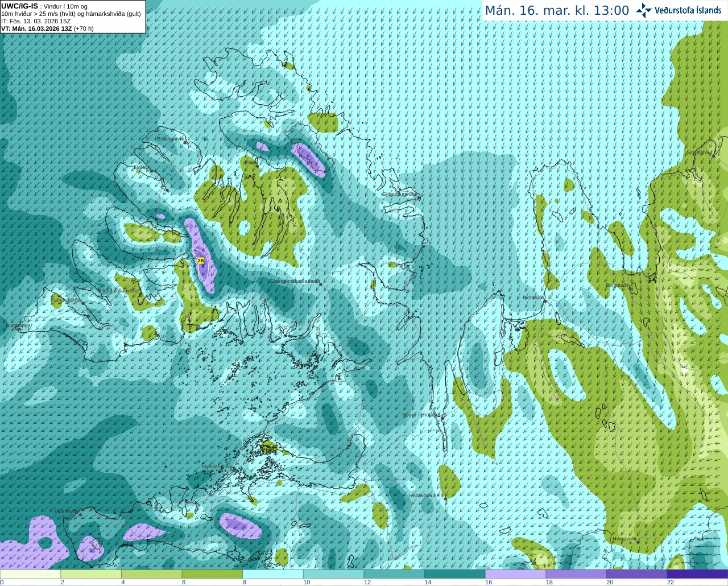This screenshot has height=586, width=728.
Task: Click the Reykir í Hrútafirði station label
Action: click(x=423, y=415)
